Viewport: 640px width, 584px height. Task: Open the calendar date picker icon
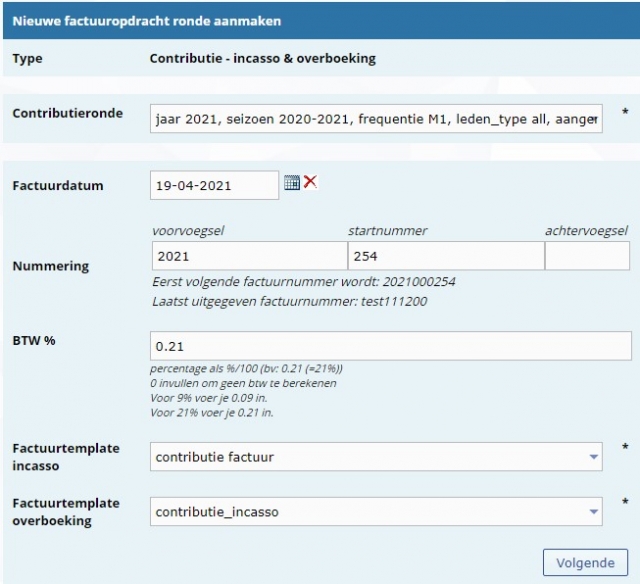(291, 183)
